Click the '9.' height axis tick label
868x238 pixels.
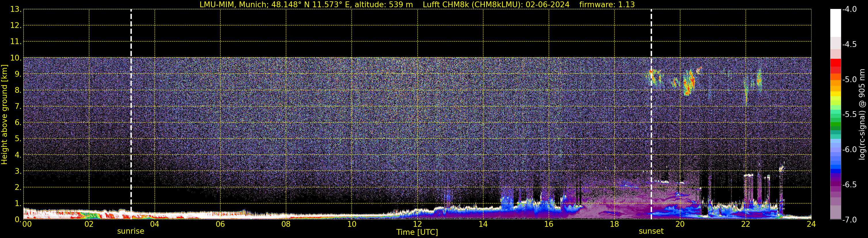click(x=18, y=74)
